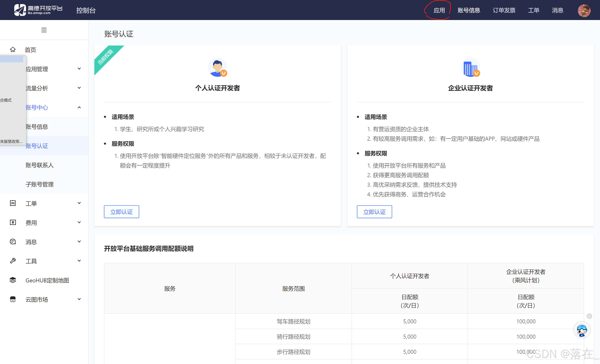Click 立即认证 under 企业认证开发者
Screen dimensions: 600x364
374,212
